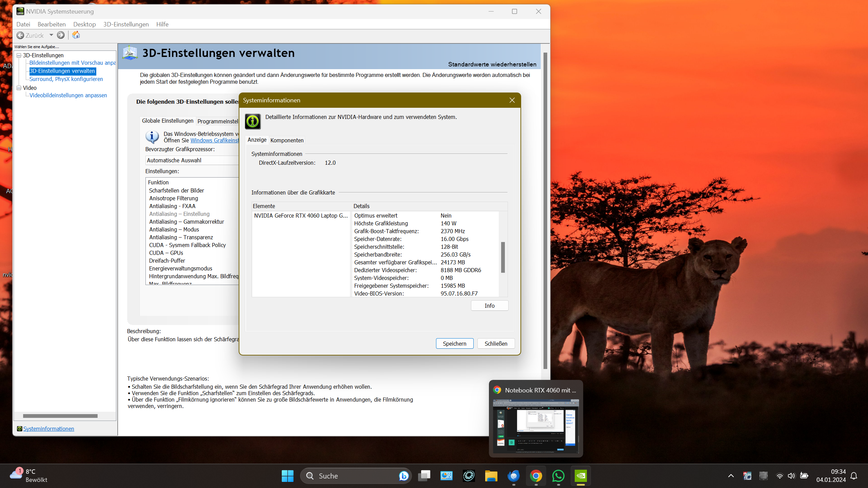Select Dreifach-Puffer setting
The image size is (868, 488).
pos(167,261)
